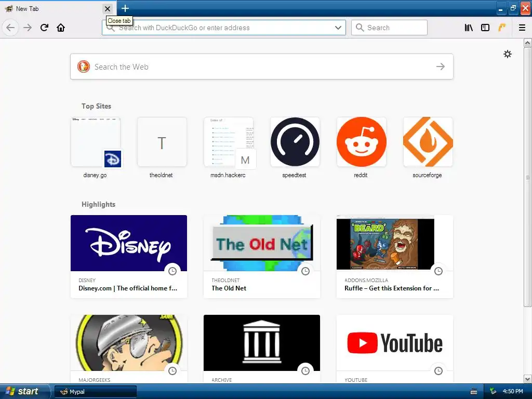Open The Old Net highlight card image

click(x=262, y=243)
